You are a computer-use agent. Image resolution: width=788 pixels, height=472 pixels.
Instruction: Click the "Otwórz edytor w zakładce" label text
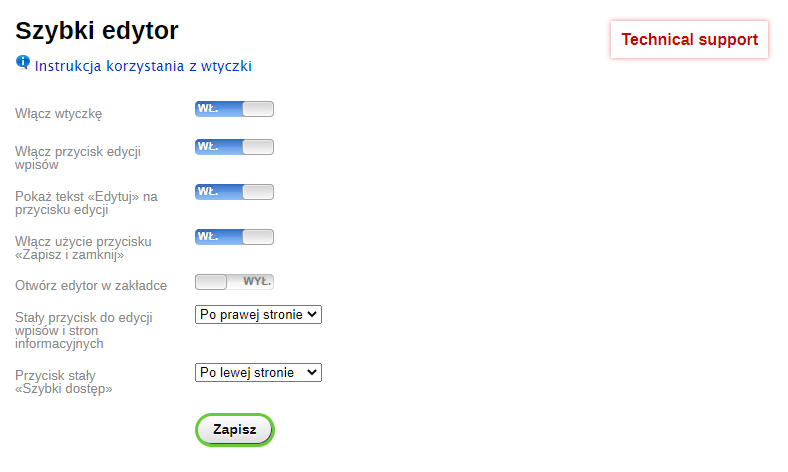click(91, 285)
